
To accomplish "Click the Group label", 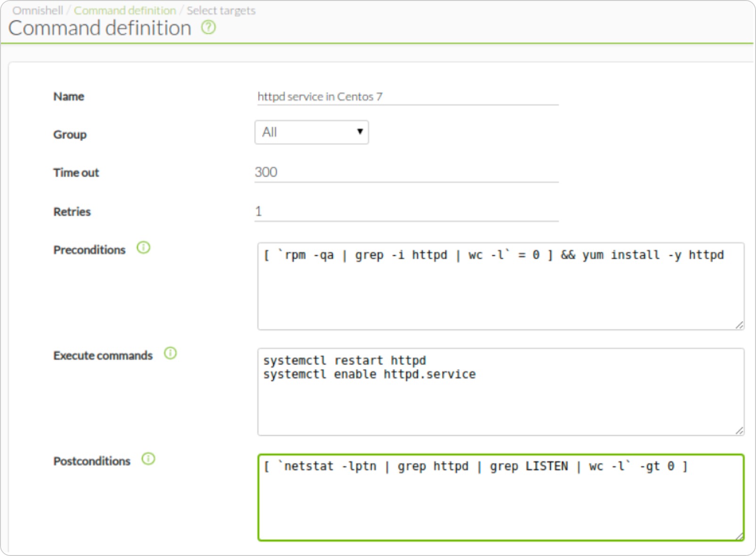I will pos(70,135).
